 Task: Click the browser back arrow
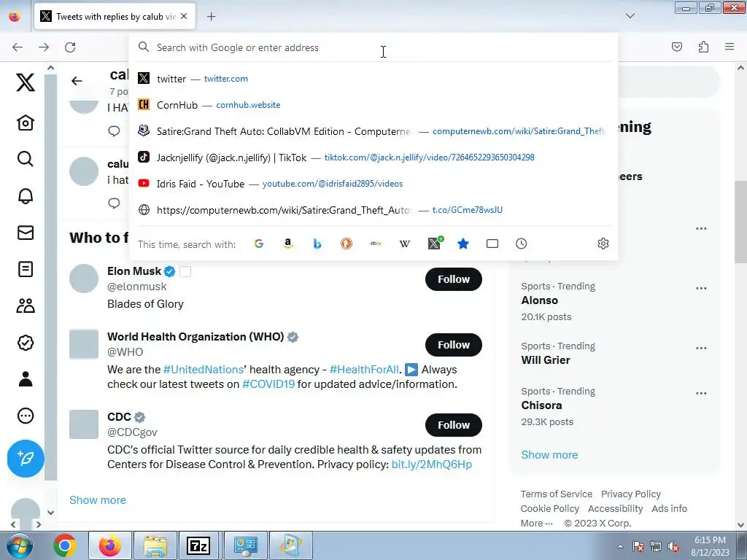[x=18, y=47]
